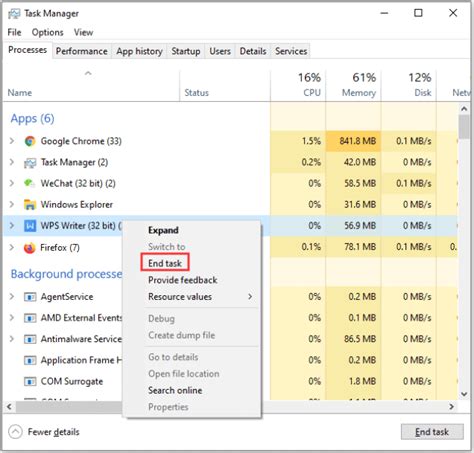Click the vertical scrollbar down arrow
The height and width of the screenshot is (453, 474).
[464, 394]
